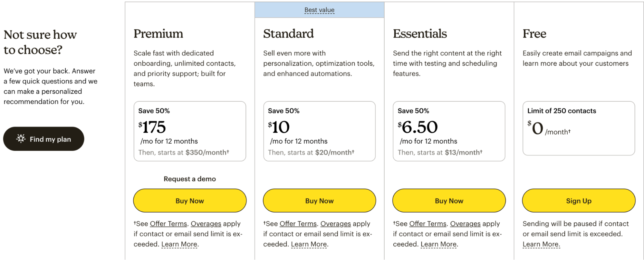Click Buy Now under the Essentials plan
The width and height of the screenshot is (644, 260).
point(449,200)
